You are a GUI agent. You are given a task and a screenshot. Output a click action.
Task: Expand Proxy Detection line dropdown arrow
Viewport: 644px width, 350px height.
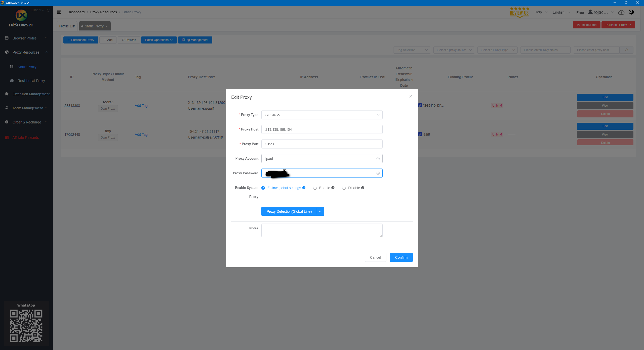point(320,211)
